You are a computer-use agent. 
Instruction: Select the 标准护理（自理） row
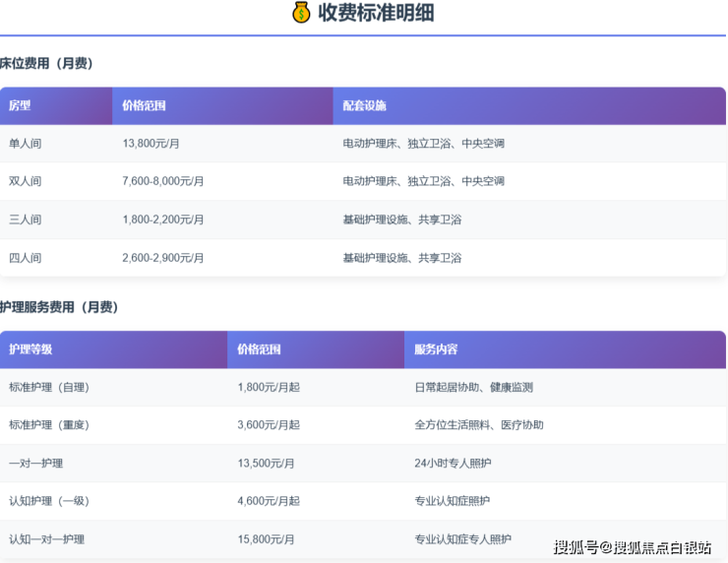click(x=49, y=388)
